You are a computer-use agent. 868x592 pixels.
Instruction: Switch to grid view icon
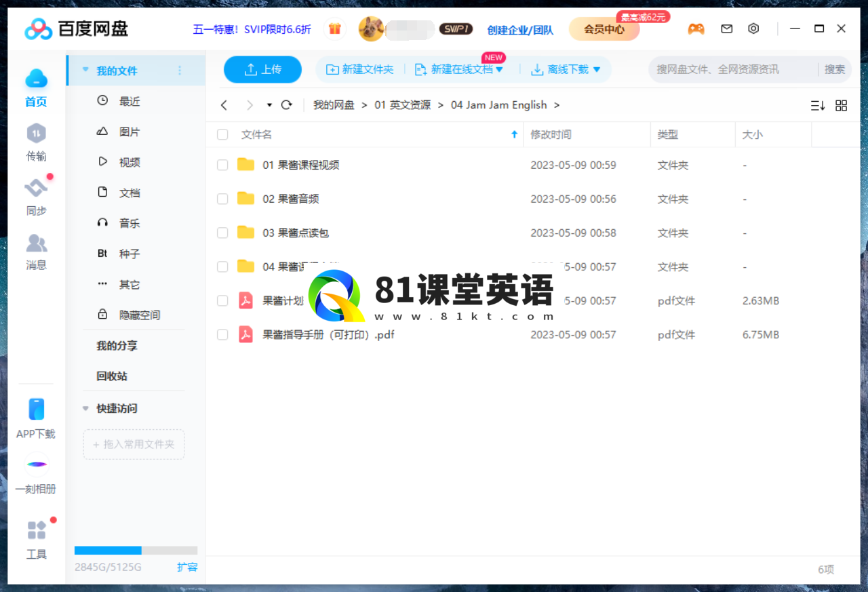pos(842,106)
